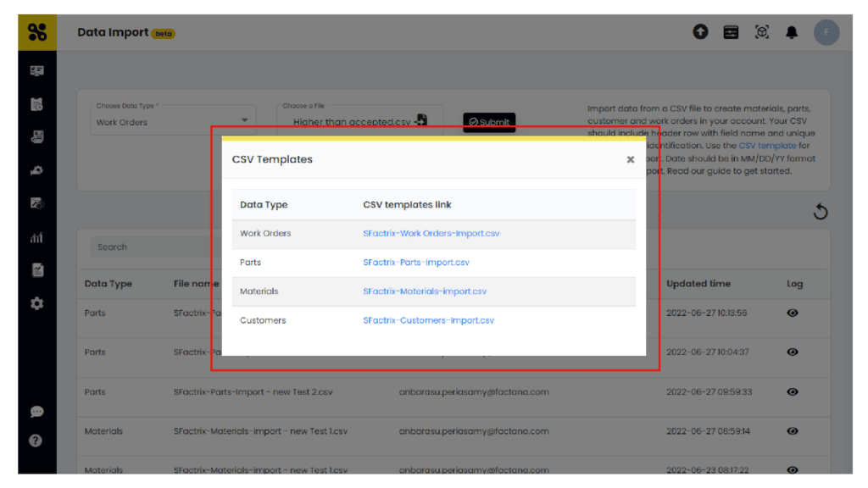Click Customers row label in CSV Templates
Screen dimensions: 868x488
[263, 320]
